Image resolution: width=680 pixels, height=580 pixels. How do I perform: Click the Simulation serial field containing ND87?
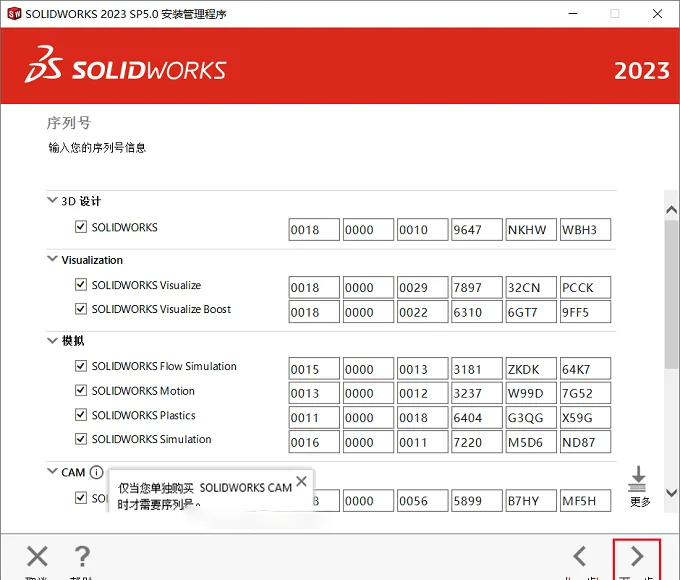(585, 442)
